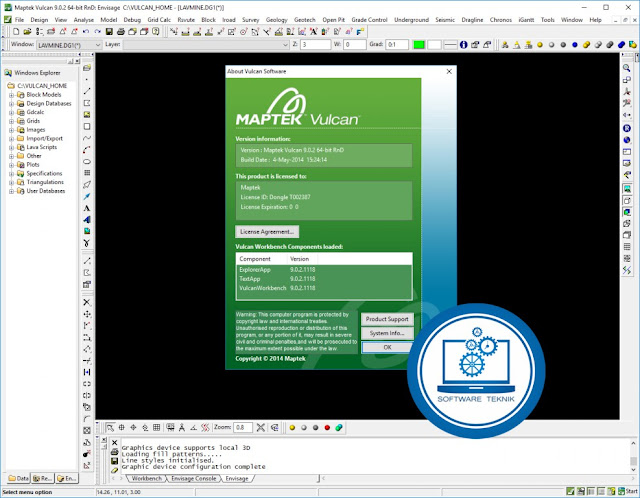Expand the Block Models tree node
Viewport: 640px width, 498px height.
(x=11, y=95)
